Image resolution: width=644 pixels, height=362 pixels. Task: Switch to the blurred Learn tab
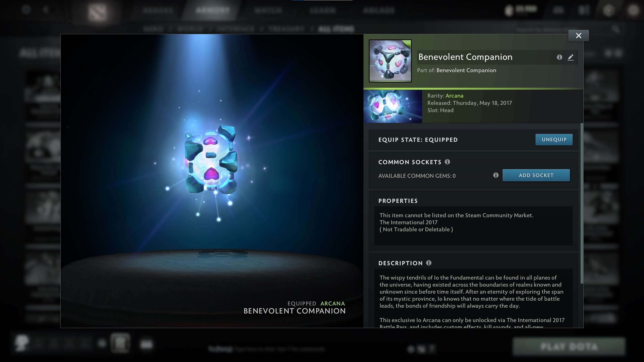323,10
